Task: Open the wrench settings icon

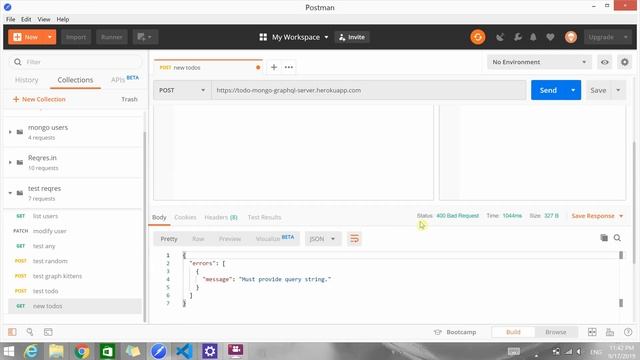Action: click(x=518, y=37)
